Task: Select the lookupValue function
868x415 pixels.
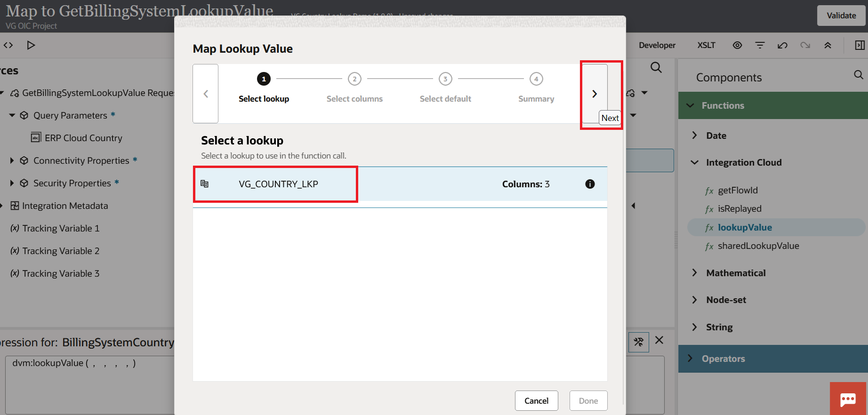Action: pos(744,227)
